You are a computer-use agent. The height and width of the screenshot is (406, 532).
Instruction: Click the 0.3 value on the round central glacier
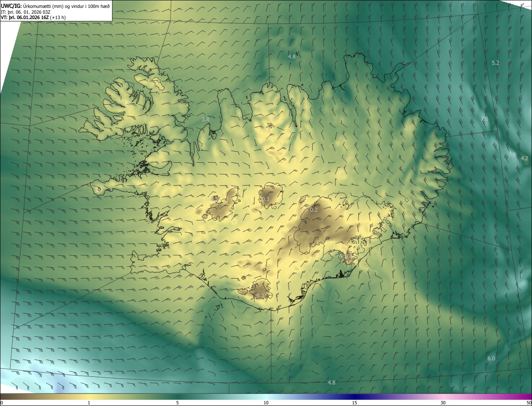coord(266,199)
